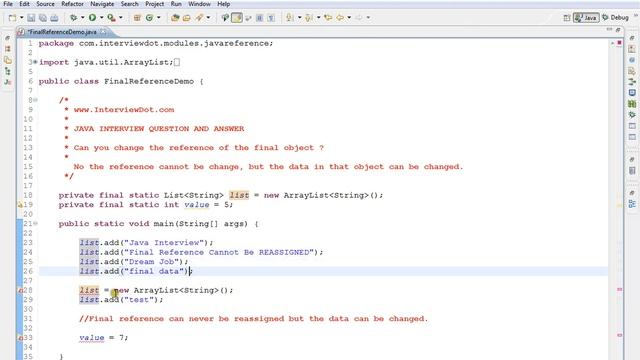Toggle the Java editor breadcrumb

pyautogui.click(x=225, y=18)
